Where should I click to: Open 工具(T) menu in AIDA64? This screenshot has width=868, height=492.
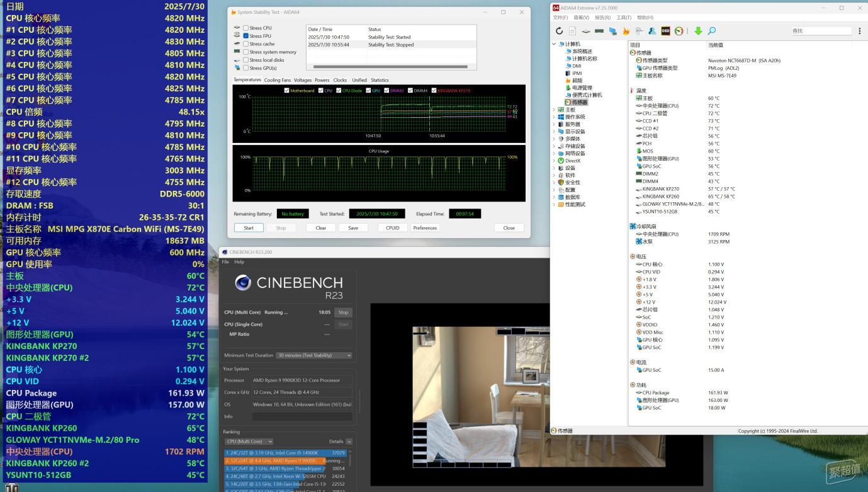624,18
